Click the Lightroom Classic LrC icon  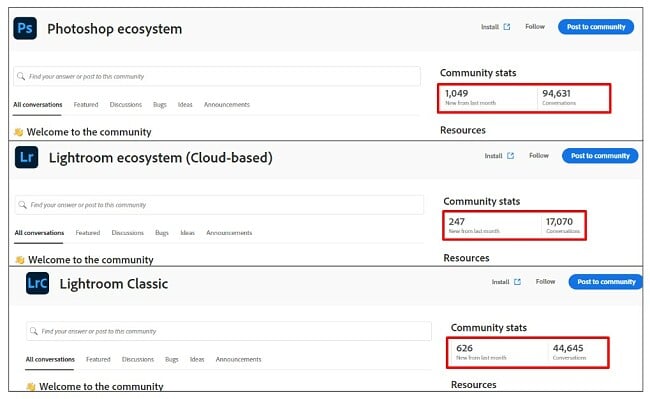(37, 283)
